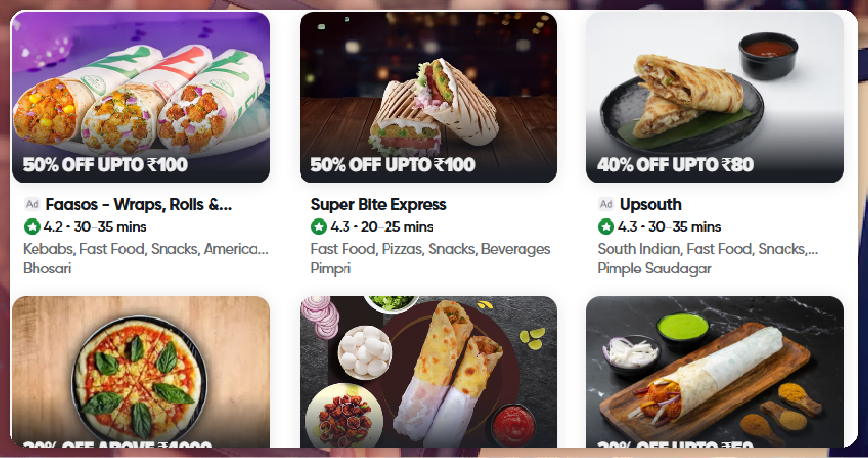
Task: Select the basil pizza restaurant image
Action: 141,372
